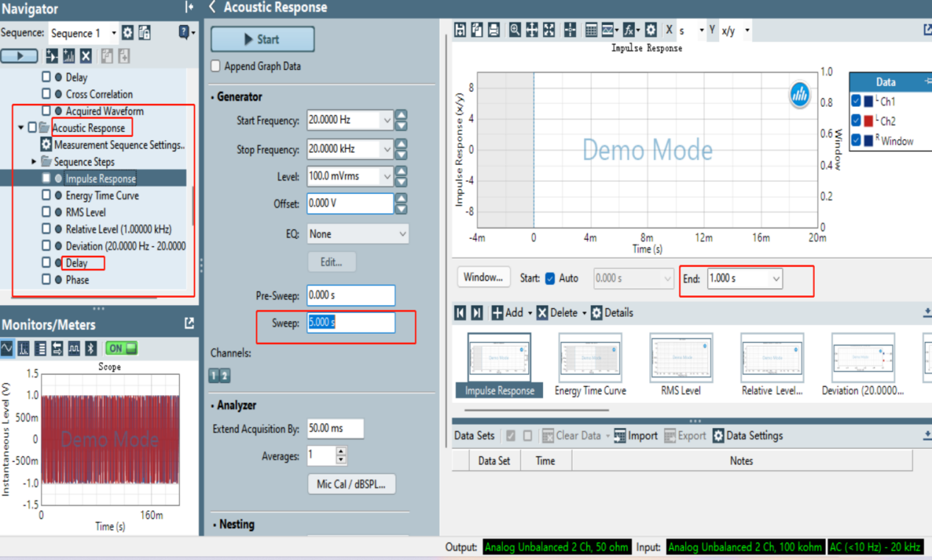Click the lock project icon beside Sequence
The height and width of the screenshot is (560, 932).
[x=144, y=33]
